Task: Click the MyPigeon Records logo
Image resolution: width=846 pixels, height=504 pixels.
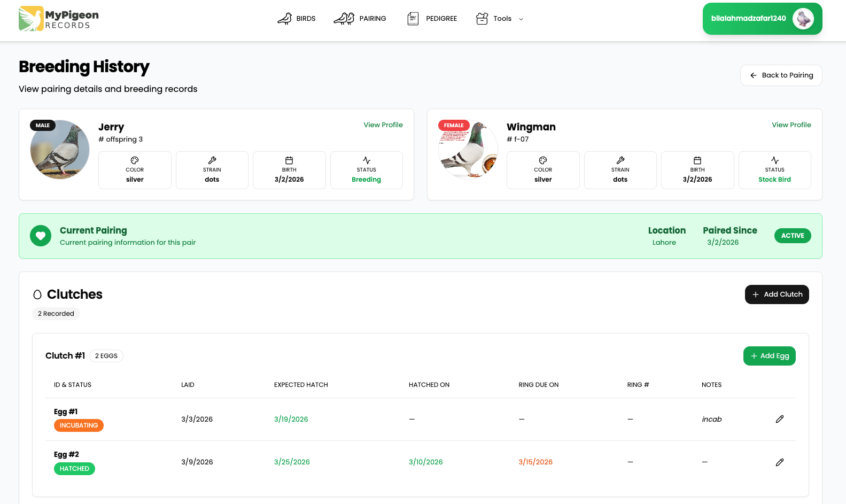Action: point(59,19)
